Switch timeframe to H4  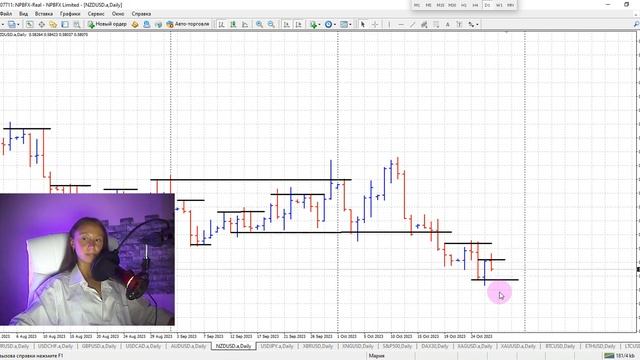pyautogui.click(x=475, y=5)
